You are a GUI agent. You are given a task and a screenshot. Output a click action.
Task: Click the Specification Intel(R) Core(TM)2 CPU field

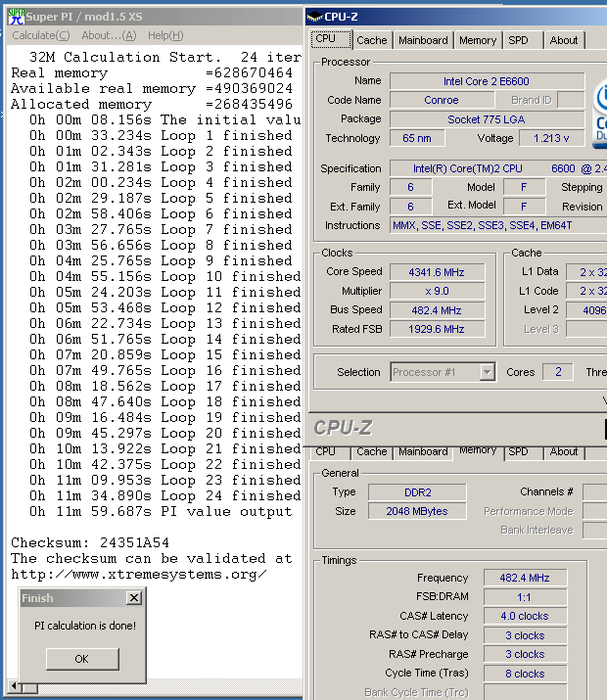(498, 168)
